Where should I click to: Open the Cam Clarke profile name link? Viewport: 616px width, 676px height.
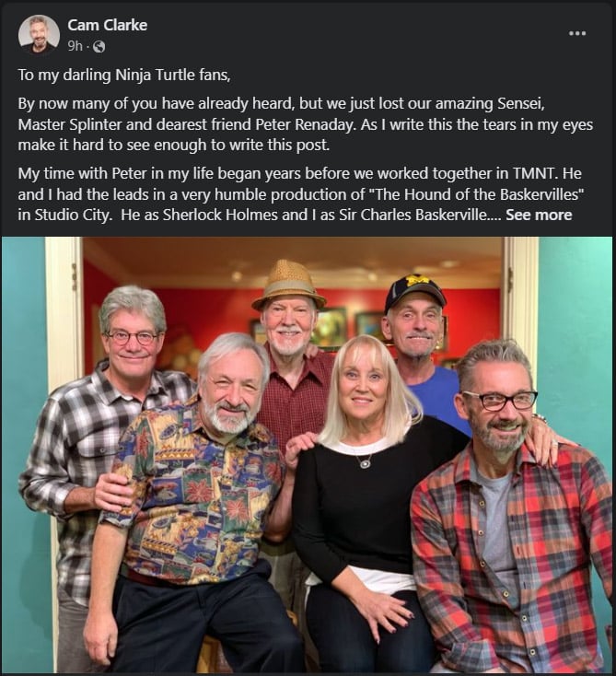point(108,24)
